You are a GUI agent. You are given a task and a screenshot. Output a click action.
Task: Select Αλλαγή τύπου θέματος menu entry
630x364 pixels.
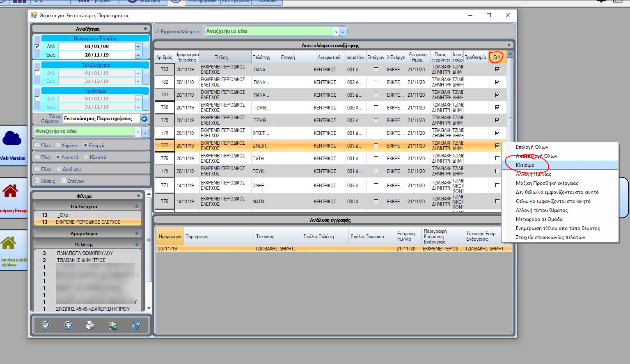(x=541, y=210)
